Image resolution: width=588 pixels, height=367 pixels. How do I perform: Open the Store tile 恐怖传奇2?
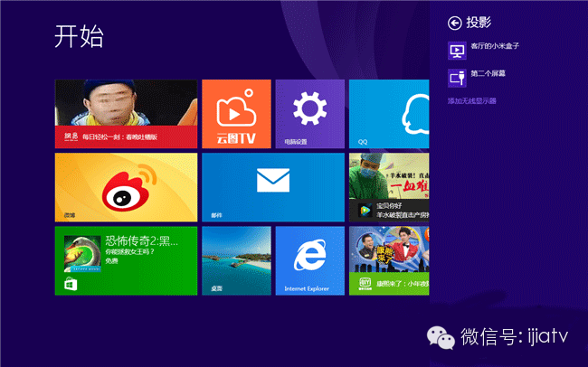click(x=126, y=260)
